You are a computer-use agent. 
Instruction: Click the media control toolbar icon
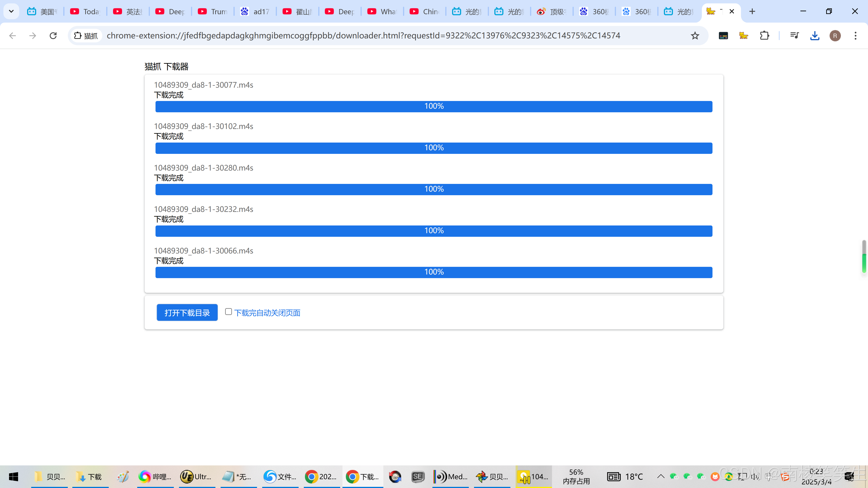click(x=794, y=35)
